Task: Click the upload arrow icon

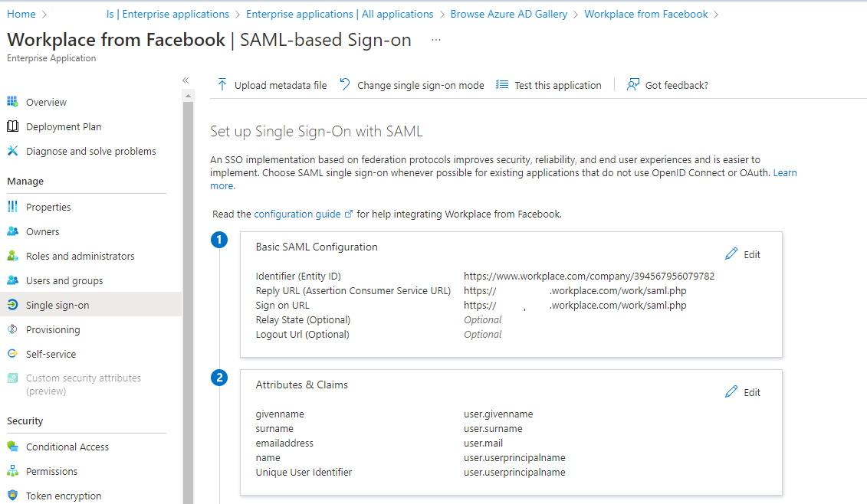Action: coord(222,84)
